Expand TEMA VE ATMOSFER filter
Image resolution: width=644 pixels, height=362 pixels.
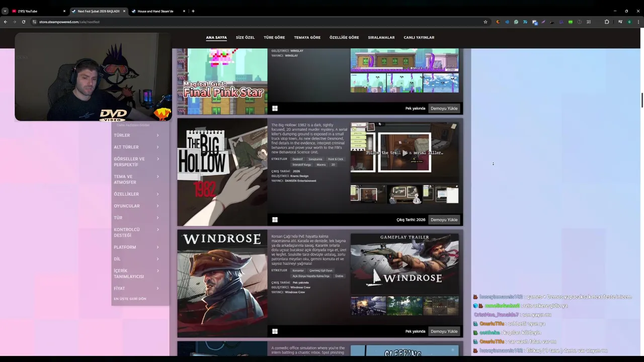tap(136, 179)
